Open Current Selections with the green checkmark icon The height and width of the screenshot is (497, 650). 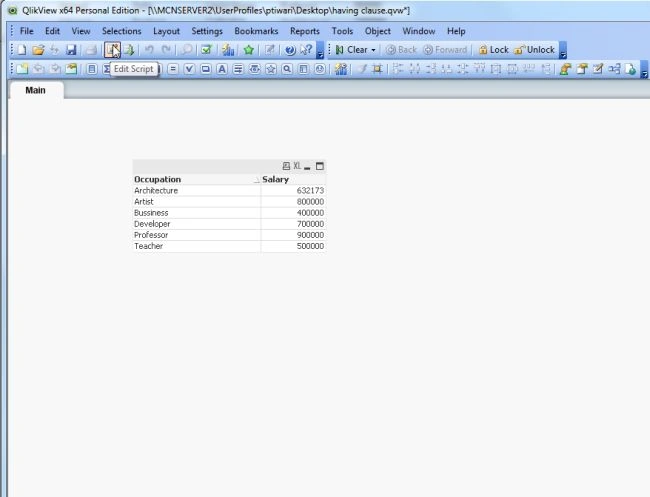(x=206, y=50)
